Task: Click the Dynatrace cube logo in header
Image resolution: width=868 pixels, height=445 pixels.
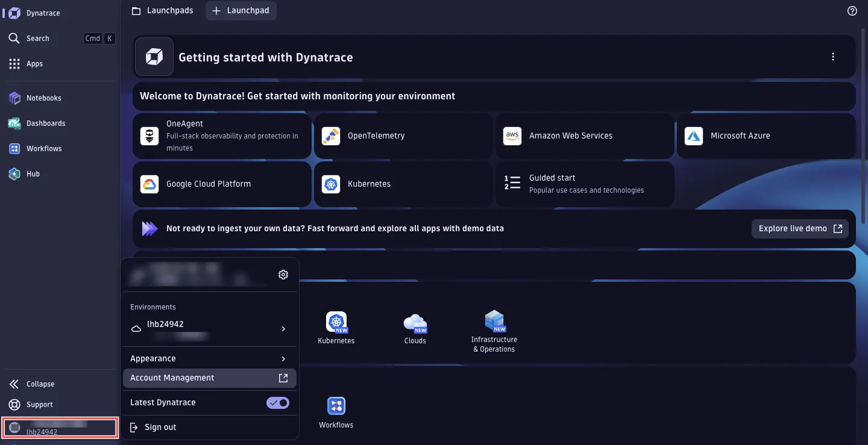Action: click(x=154, y=57)
